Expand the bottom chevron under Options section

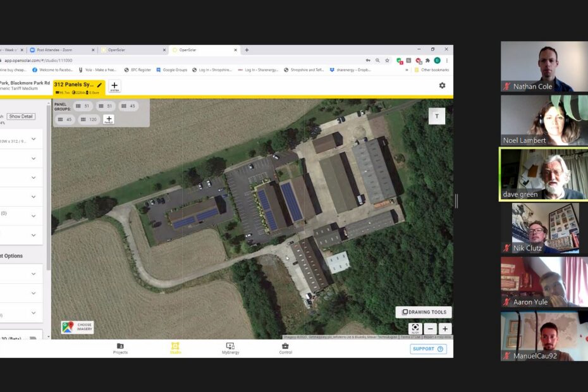34,312
